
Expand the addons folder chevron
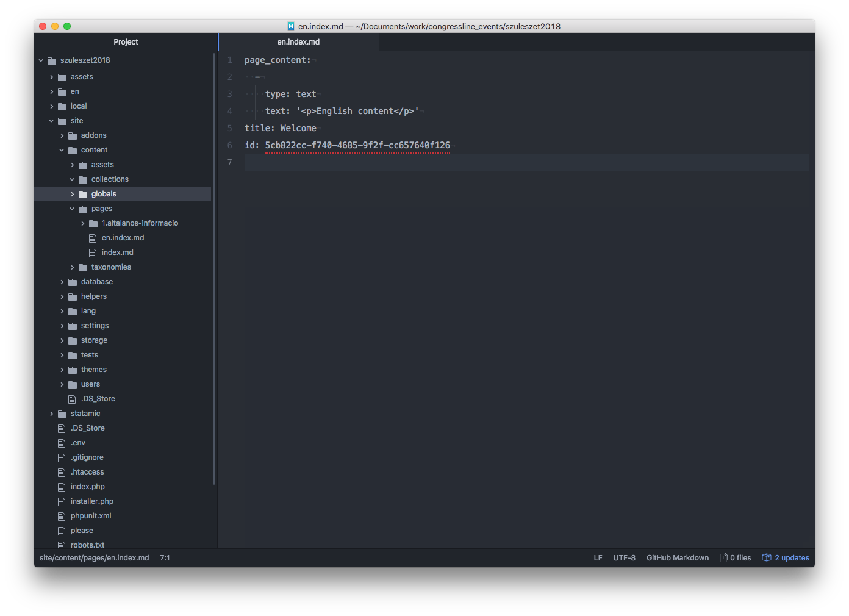[62, 135]
